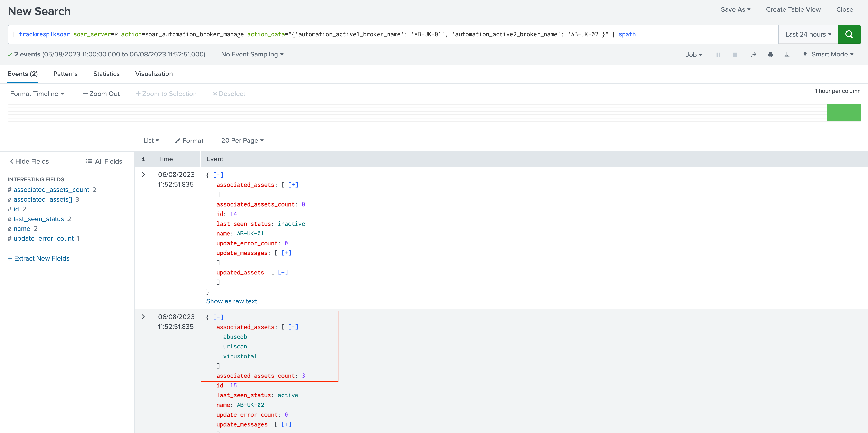This screenshot has height=433, width=868.
Task: Pause the search job
Action: tap(718, 55)
